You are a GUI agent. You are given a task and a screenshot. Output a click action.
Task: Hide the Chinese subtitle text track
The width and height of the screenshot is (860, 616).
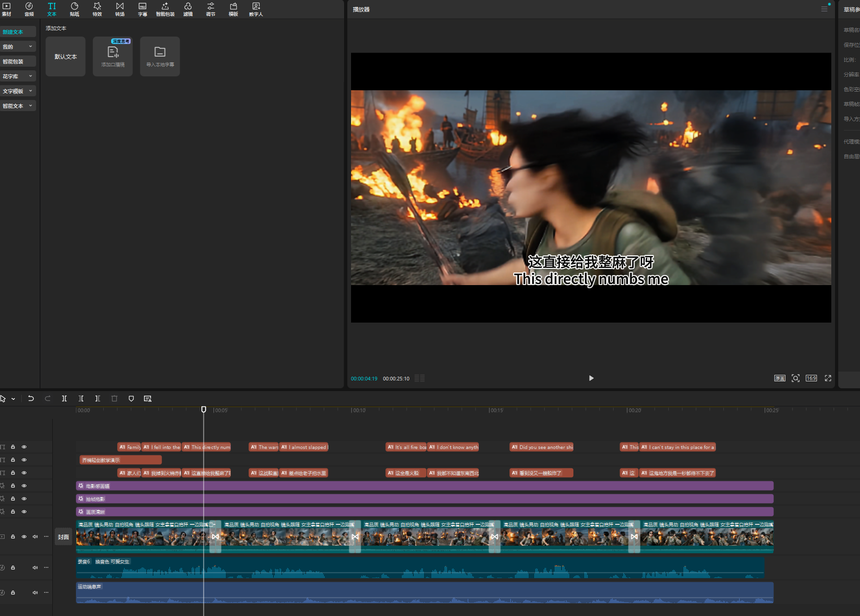(24, 473)
